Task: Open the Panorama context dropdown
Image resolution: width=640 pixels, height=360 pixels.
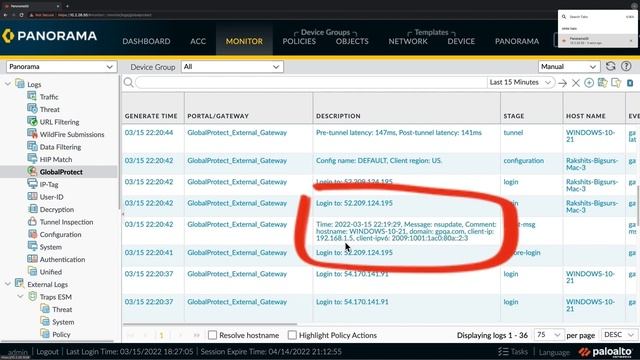Action: tap(62, 67)
